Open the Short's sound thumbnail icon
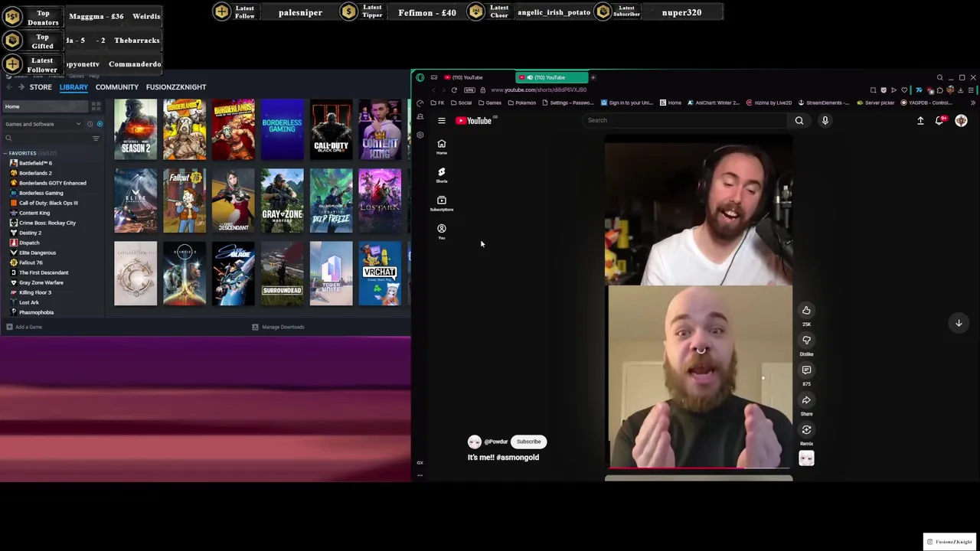The image size is (980, 551). click(806, 458)
